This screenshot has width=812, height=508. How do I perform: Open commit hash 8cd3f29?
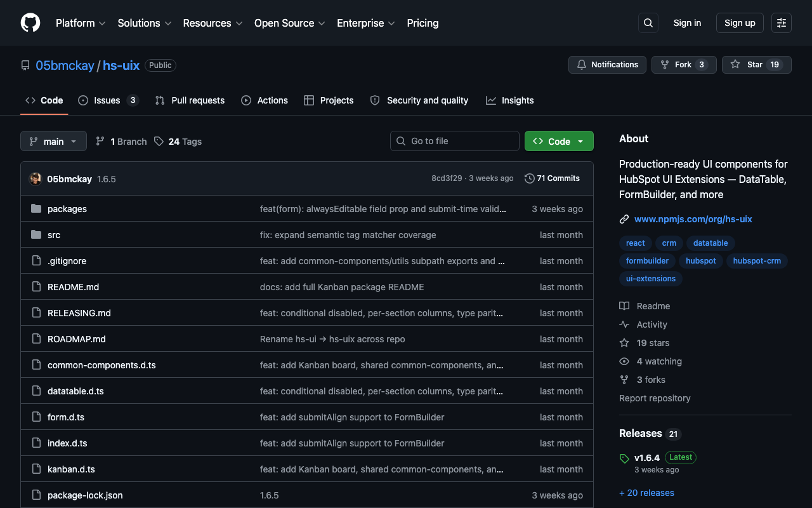(x=447, y=178)
